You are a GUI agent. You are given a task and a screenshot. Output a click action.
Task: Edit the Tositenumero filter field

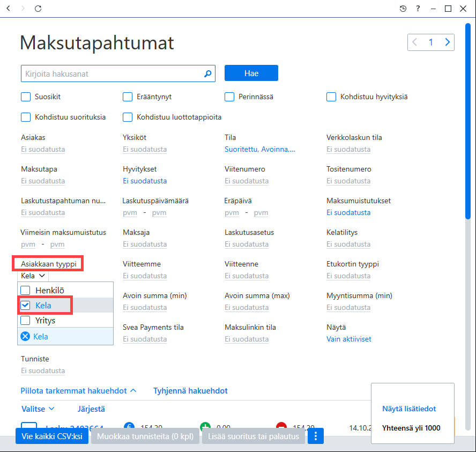tap(348, 181)
